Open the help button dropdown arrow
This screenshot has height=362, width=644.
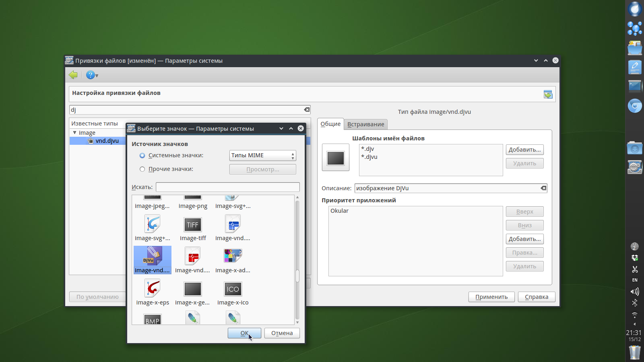click(97, 76)
